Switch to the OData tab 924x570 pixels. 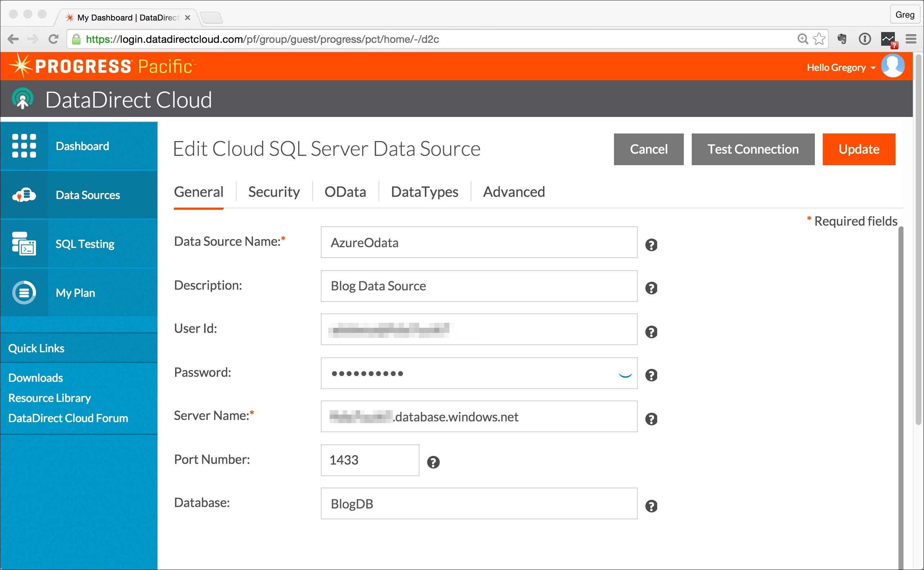345,192
